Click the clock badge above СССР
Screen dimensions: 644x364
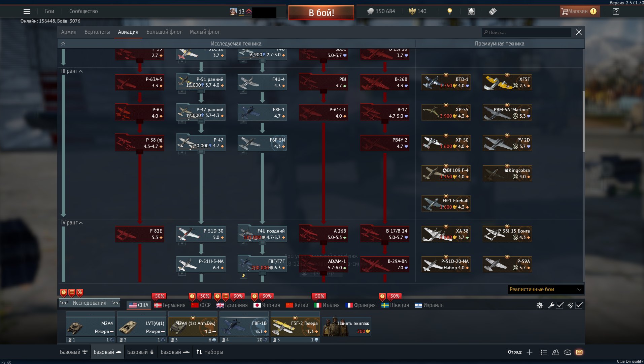click(192, 297)
